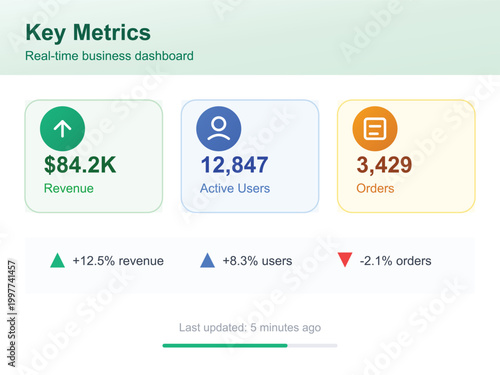
Task: Click the -2.1% orders trend text
Action: tap(396, 261)
